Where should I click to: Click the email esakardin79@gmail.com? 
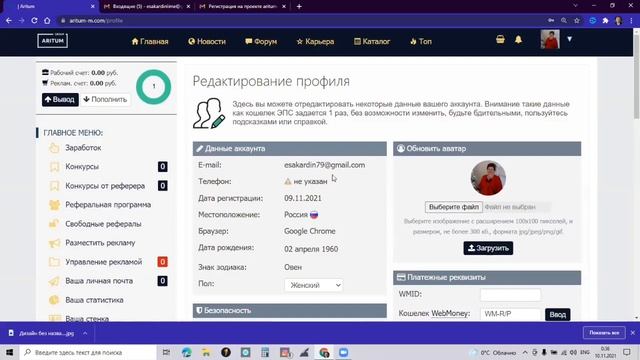point(324,165)
